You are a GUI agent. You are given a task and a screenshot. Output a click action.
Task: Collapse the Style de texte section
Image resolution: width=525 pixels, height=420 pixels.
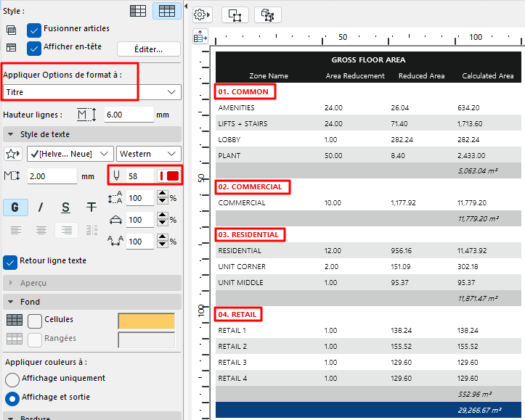(10, 134)
